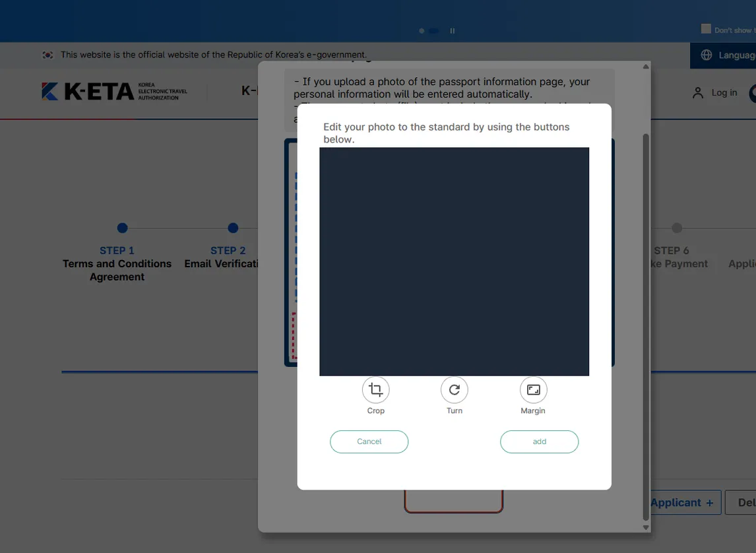
Task: Rotate the photo with Turn icon
Action: (454, 389)
